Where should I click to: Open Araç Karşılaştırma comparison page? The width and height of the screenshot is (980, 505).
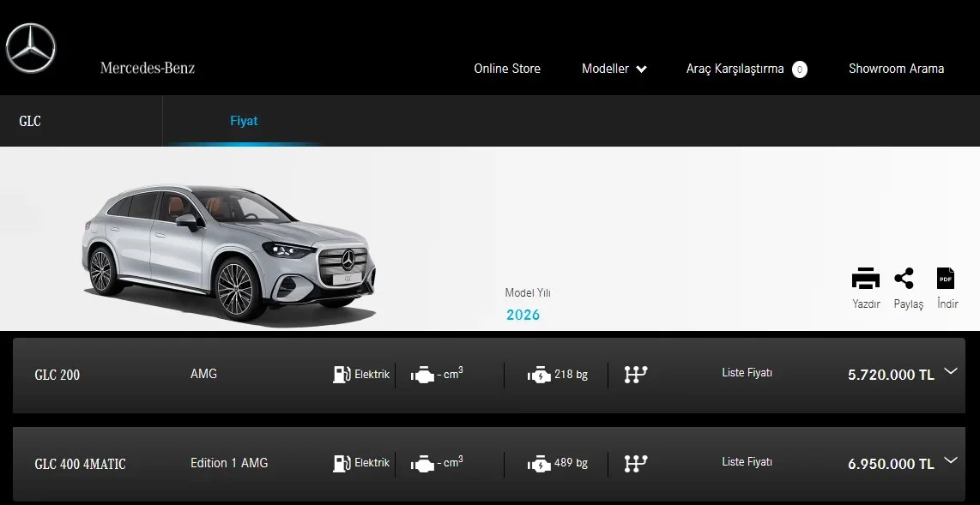click(735, 69)
